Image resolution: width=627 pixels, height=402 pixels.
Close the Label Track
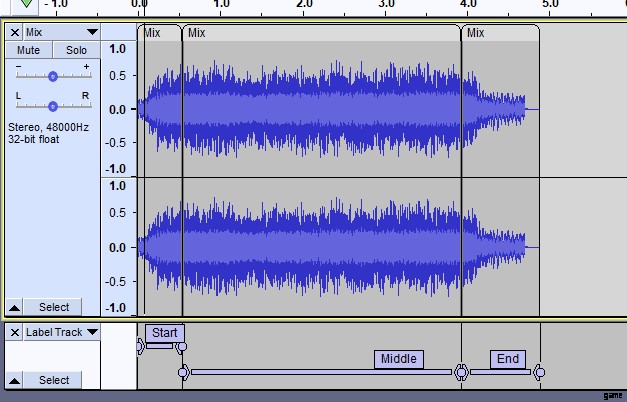point(15,331)
